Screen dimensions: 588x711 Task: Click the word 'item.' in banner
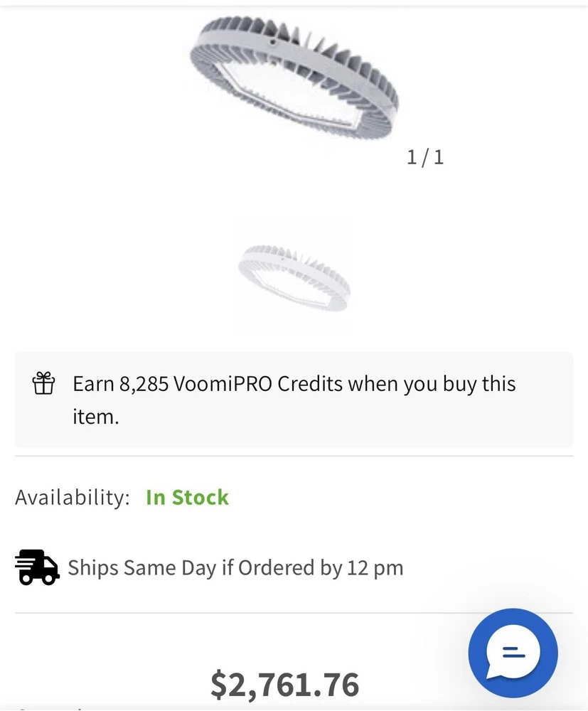(x=95, y=417)
